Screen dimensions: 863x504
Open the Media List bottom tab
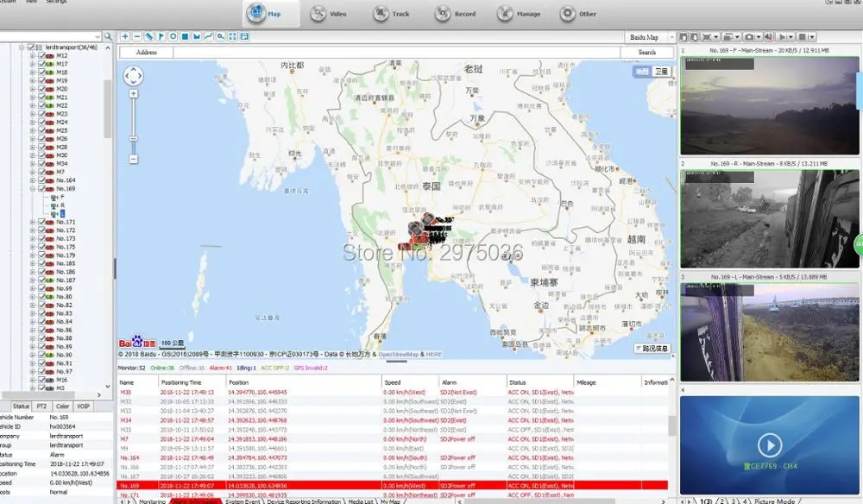361,501
